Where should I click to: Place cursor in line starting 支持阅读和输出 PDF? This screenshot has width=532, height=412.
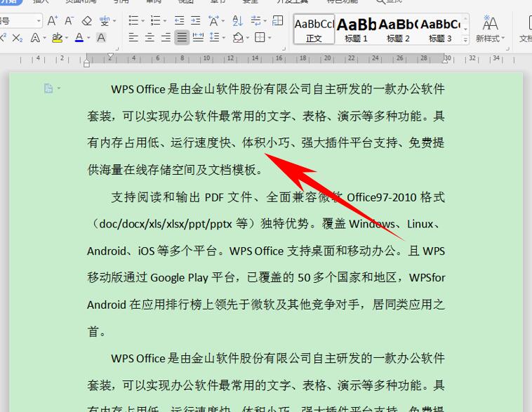tap(277, 197)
